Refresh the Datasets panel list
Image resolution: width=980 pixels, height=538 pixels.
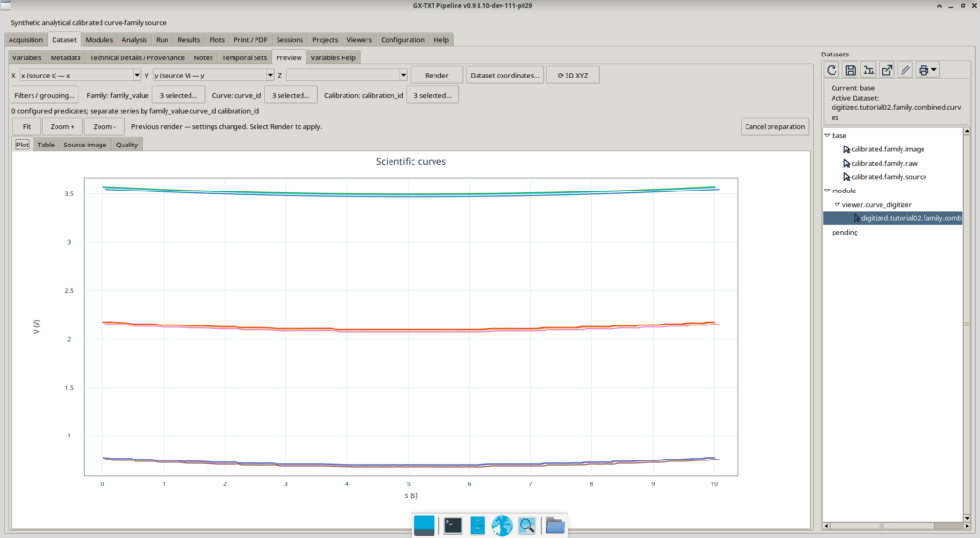(832, 70)
